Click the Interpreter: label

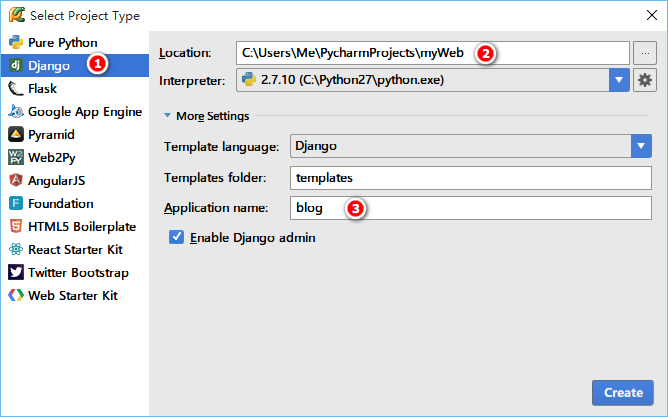coord(192,81)
